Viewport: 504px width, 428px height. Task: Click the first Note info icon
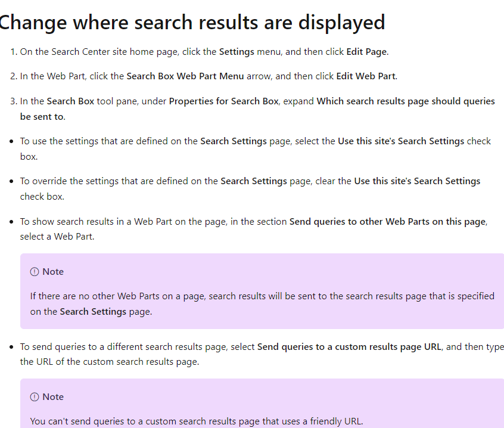pyautogui.click(x=35, y=272)
